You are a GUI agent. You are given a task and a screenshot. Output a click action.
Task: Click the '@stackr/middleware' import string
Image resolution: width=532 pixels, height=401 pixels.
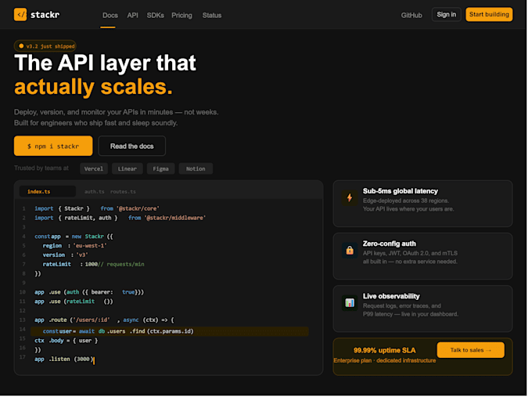pos(174,218)
